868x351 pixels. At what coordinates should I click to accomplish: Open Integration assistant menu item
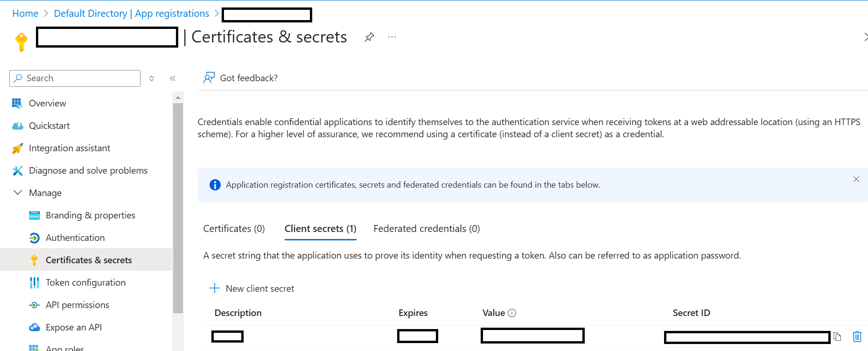[70, 148]
